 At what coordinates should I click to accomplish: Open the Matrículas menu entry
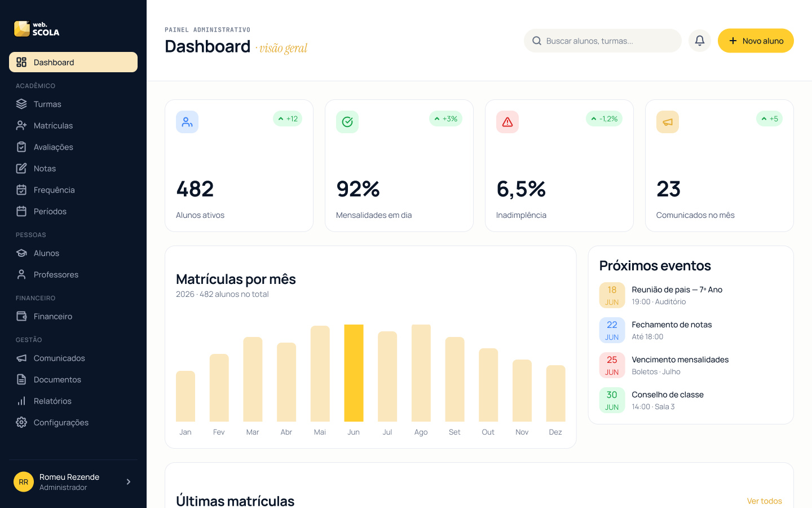tap(73, 125)
